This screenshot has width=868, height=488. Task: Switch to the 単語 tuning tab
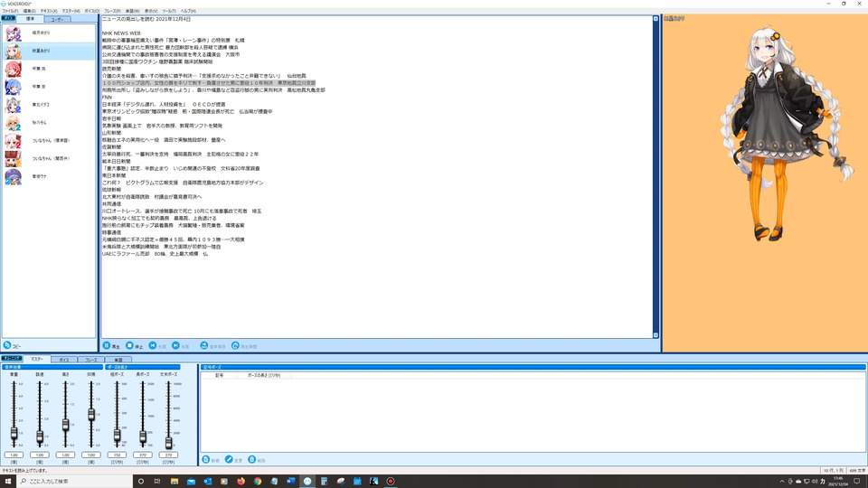pos(118,360)
